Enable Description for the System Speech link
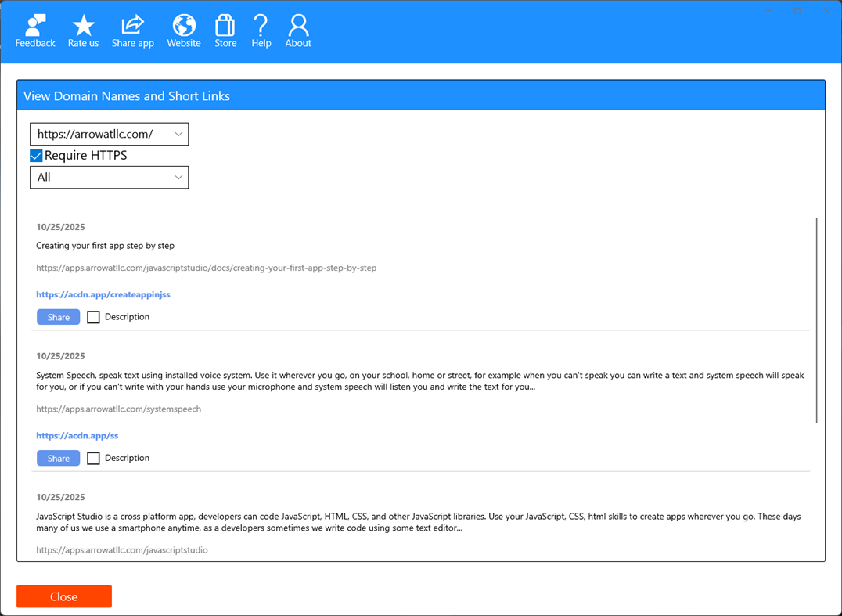 (93, 458)
